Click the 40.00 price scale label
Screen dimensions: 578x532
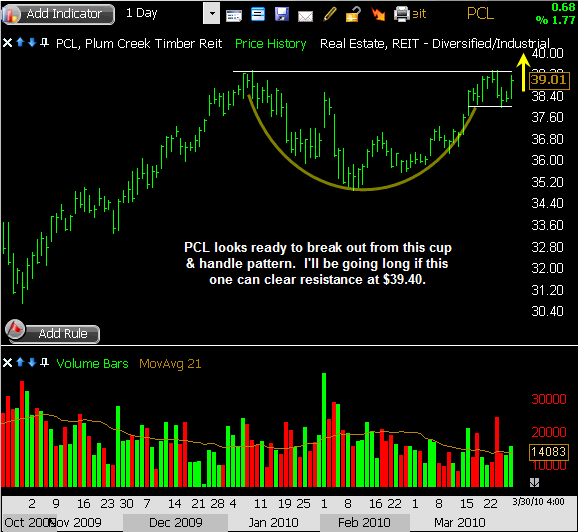pyautogui.click(x=548, y=53)
